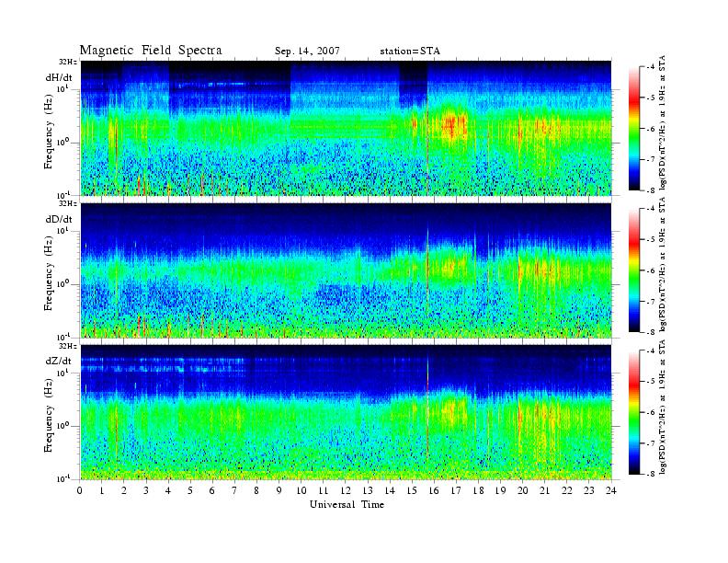This screenshot has width=728, height=563.
Task: Click the 'dZ/dt' panel label
Action: [59, 361]
